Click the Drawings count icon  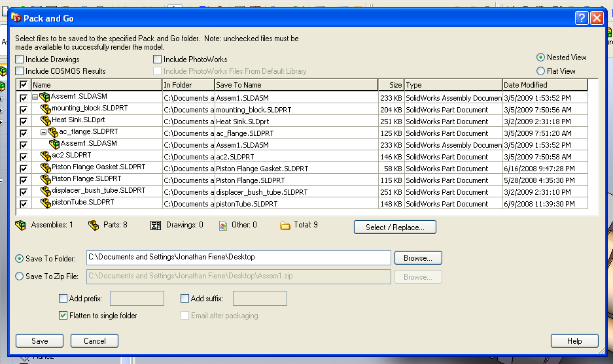[x=156, y=225]
